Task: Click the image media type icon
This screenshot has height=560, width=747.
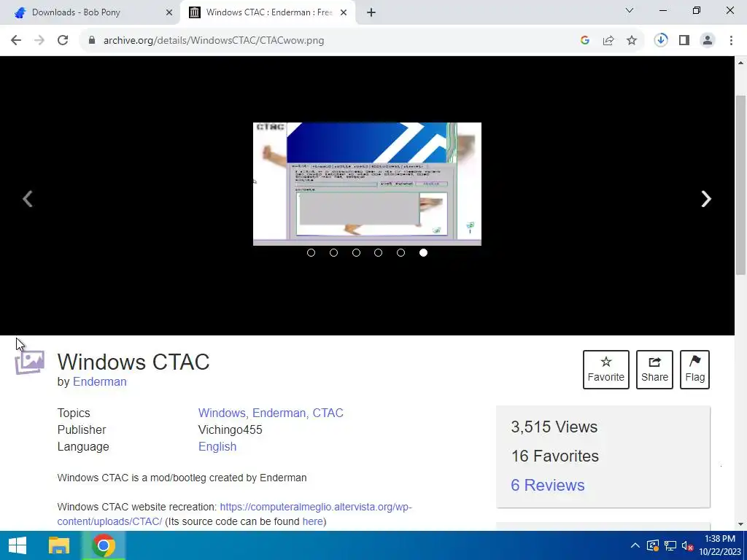Action: (x=29, y=363)
